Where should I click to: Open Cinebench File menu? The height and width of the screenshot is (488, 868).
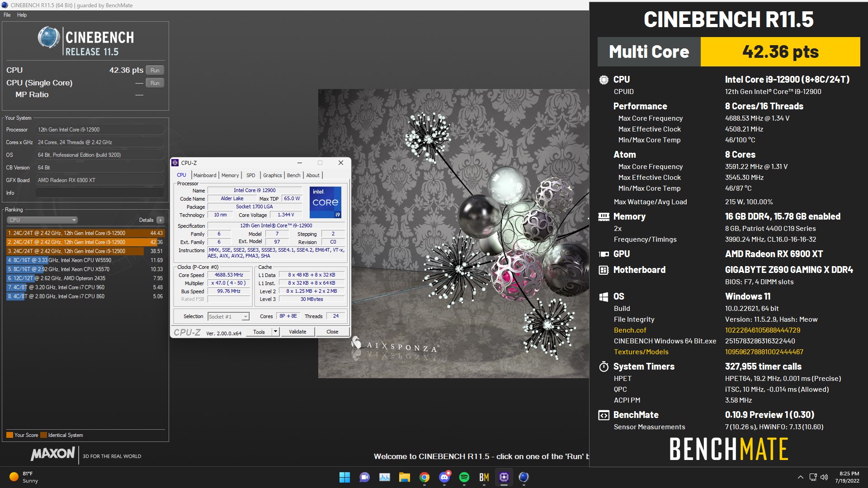click(7, 15)
